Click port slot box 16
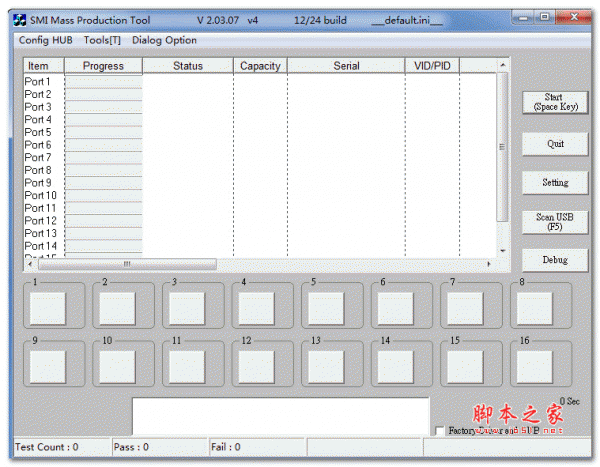Viewport: 600px width, 467px height. click(535, 367)
